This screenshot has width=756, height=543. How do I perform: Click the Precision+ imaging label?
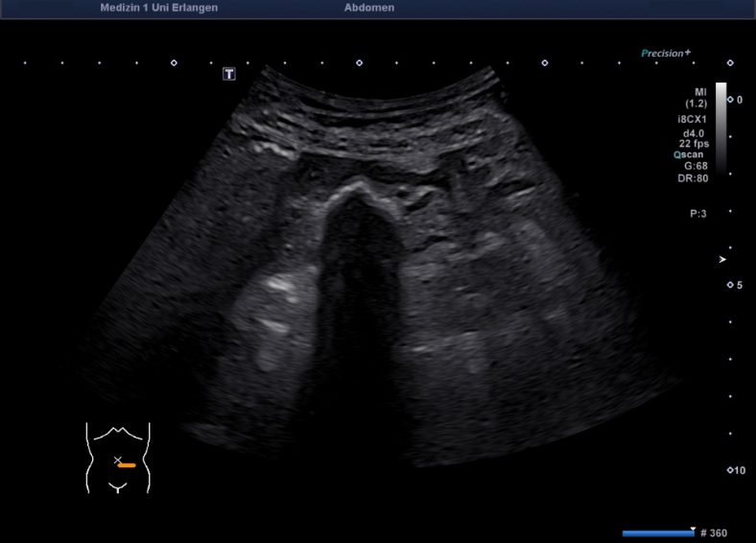pyautogui.click(x=666, y=54)
